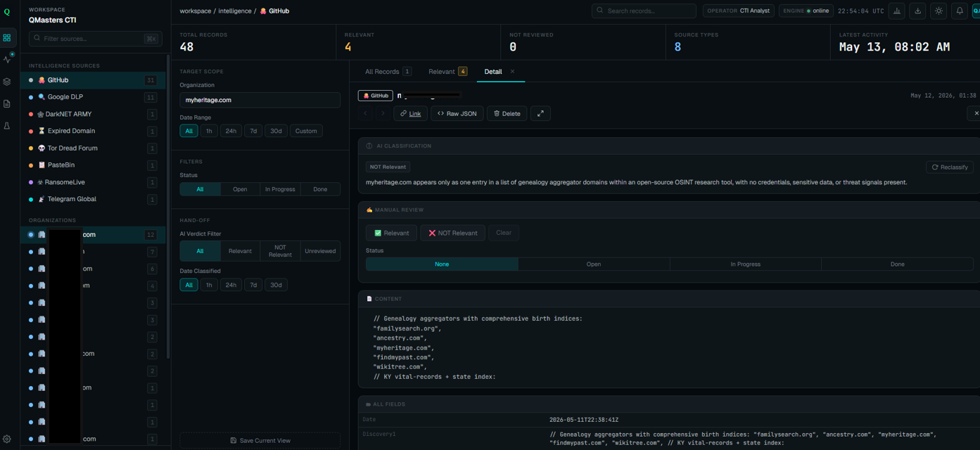This screenshot has width=980, height=450.
Task: Set manual review status to Done
Action: [x=898, y=264]
